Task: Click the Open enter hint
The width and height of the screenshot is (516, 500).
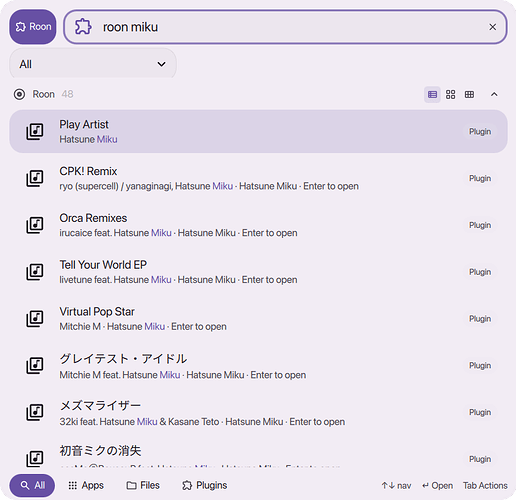Action: pyautogui.click(x=437, y=486)
